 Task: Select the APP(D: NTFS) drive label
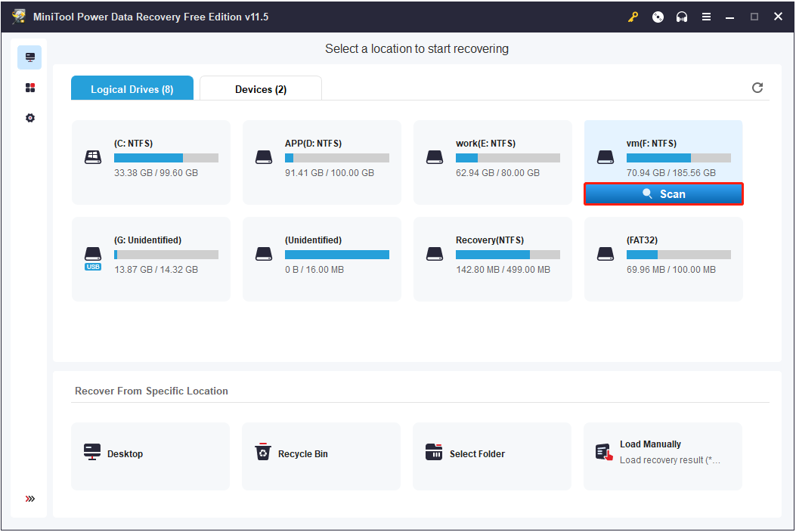coord(313,143)
